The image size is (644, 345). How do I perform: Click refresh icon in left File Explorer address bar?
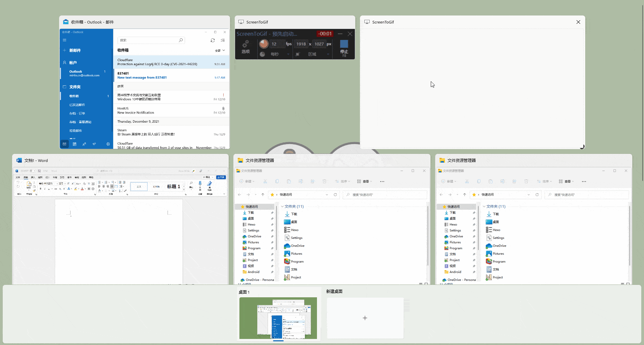[x=335, y=195]
